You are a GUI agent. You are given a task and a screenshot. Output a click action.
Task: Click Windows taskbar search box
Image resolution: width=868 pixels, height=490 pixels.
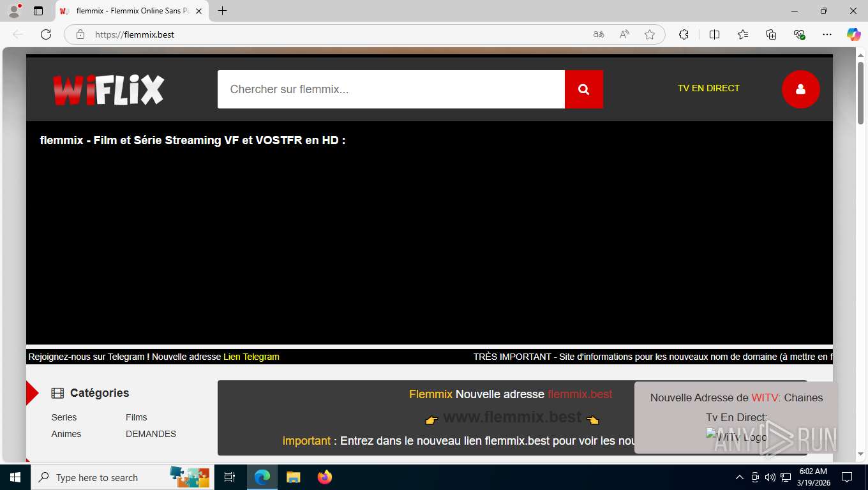click(122, 477)
